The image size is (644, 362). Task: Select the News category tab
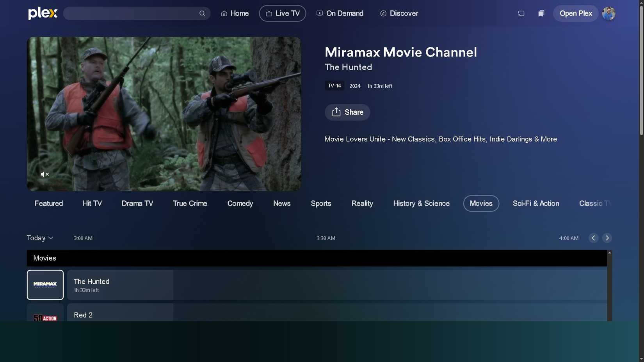pyautogui.click(x=282, y=204)
